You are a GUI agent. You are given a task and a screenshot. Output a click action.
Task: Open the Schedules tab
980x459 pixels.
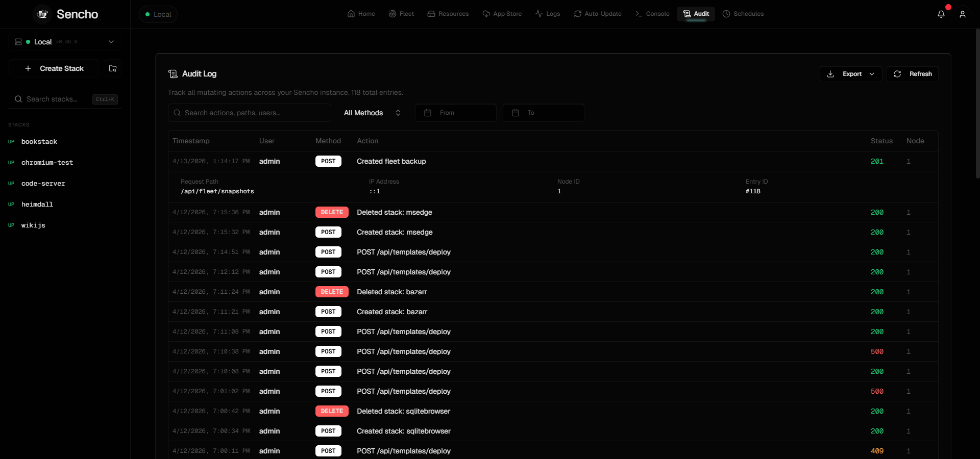(743, 14)
